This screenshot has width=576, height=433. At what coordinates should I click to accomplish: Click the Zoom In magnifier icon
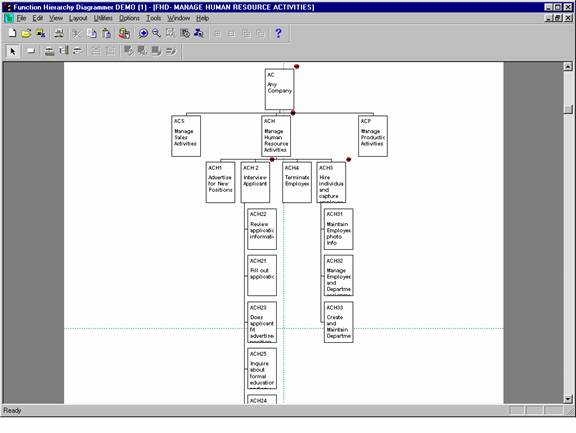pos(143,33)
